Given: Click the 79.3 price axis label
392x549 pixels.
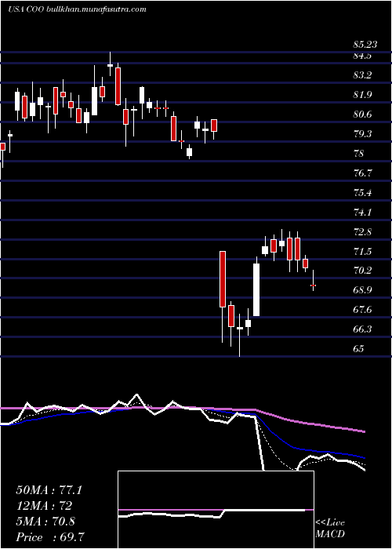Looking at the screenshot, I should (362, 134).
